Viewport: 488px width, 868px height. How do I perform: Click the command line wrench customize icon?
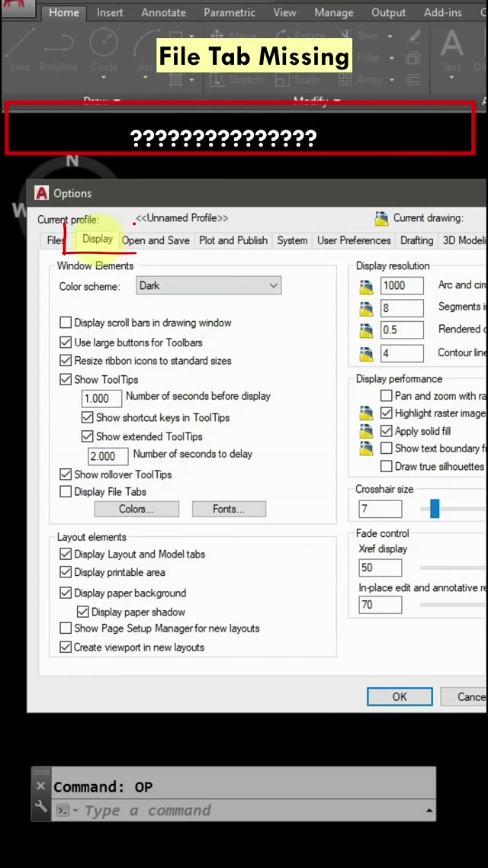[x=41, y=807]
